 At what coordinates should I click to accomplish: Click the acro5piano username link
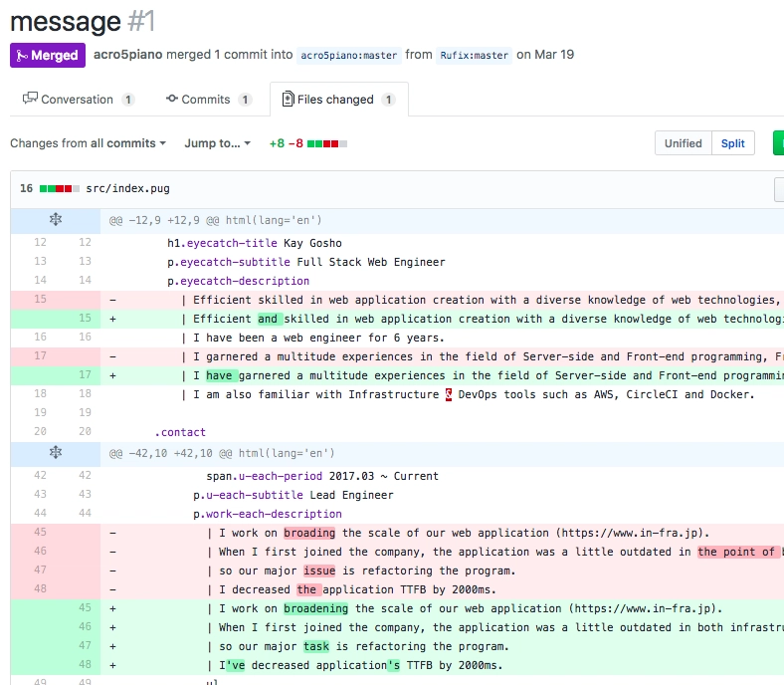click(x=127, y=55)
